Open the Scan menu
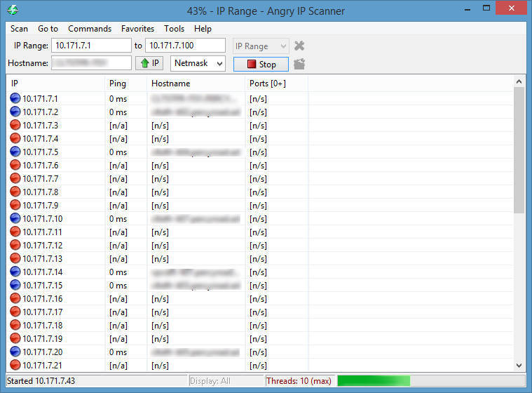 [20, 29]
